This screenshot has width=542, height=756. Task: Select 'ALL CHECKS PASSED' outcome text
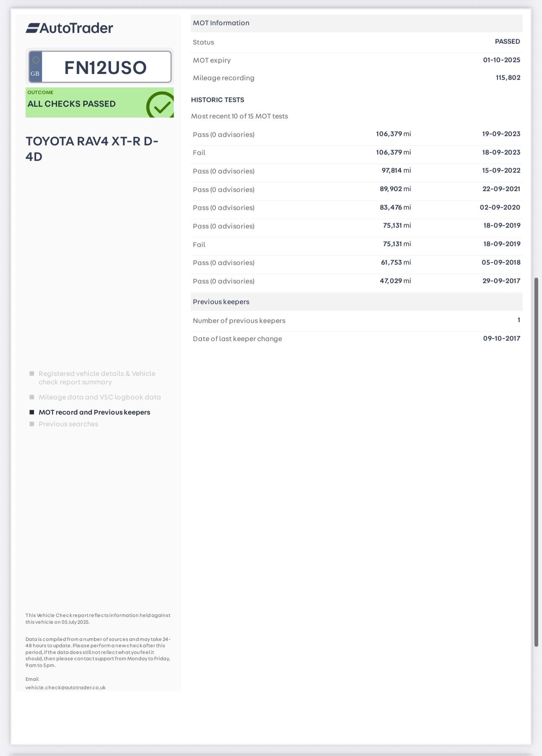(x=71, y=104)
